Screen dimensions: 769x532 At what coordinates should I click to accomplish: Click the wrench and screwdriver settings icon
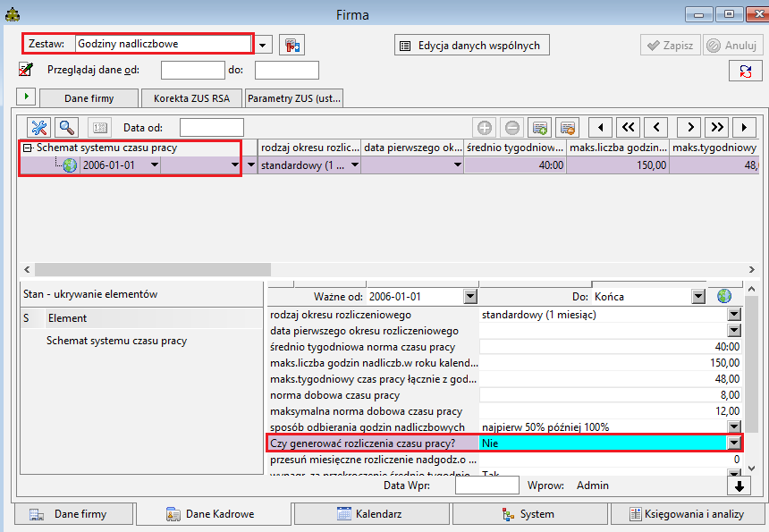click(x=39, y=128)
